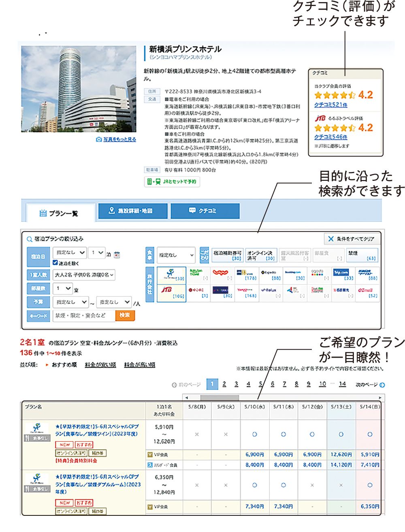The width and height of the screenshot is (405, 532).
Task: Filter by ゆこゆこ agency logo [1]
Action: click(198, 292)
